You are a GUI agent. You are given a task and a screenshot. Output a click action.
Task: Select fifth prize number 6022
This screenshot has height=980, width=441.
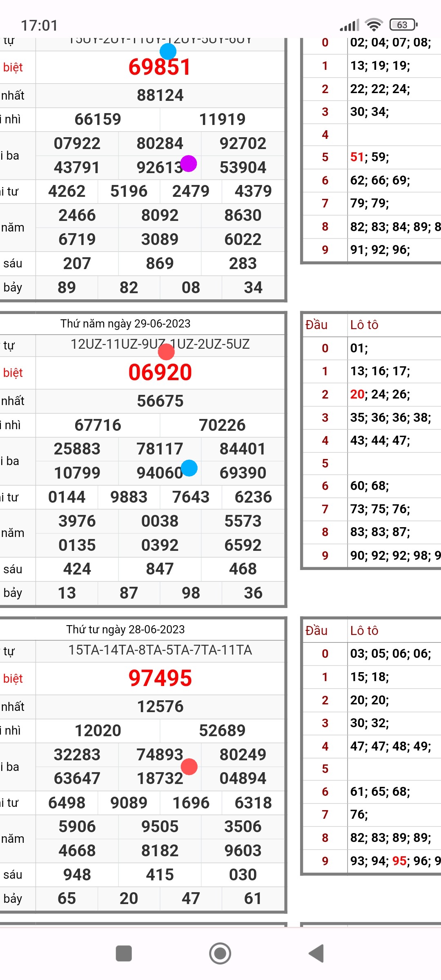click(x=243, y=240)
